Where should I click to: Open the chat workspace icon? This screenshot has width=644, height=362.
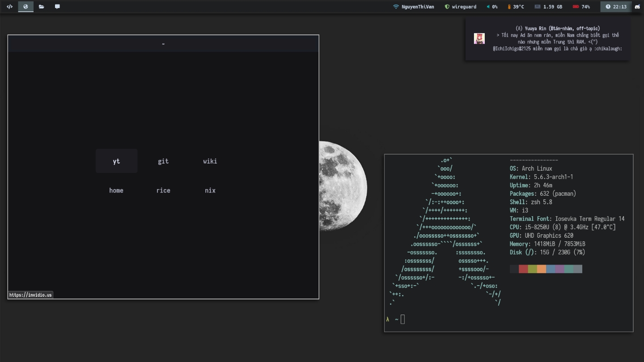pos(57,7)
